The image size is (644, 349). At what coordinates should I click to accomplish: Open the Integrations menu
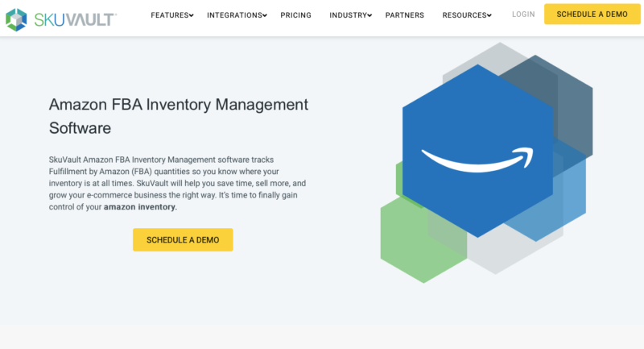pyautogui.click(x=234, y=15)
